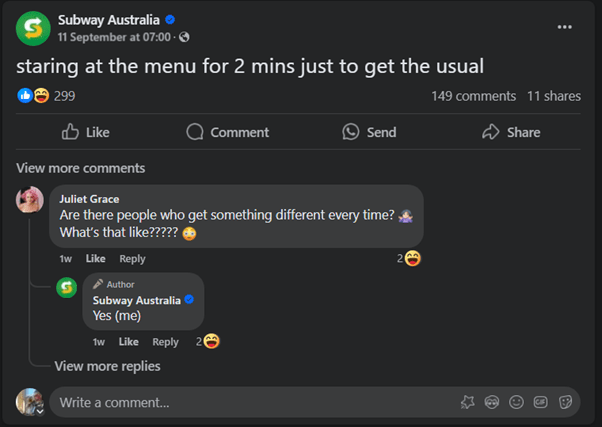Open the GIF picker in comment box
This screenshot has height=427, width=602.
coord(540,402)
